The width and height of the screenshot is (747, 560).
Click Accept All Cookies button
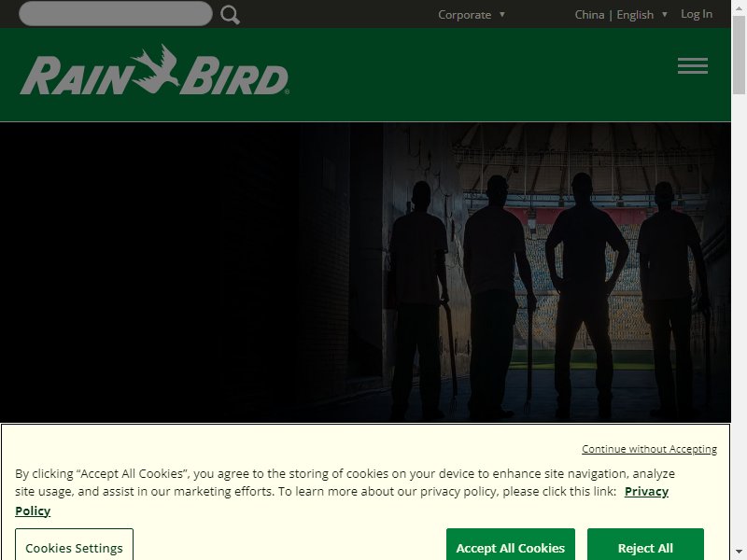coord(510,546)
